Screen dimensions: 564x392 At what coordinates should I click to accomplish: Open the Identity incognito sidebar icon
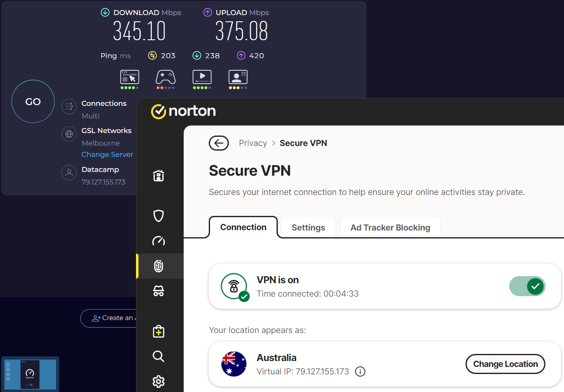(159, 291)
